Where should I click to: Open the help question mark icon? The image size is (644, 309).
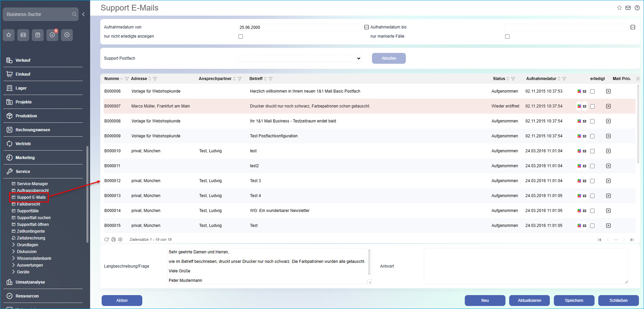pos(637,8)
